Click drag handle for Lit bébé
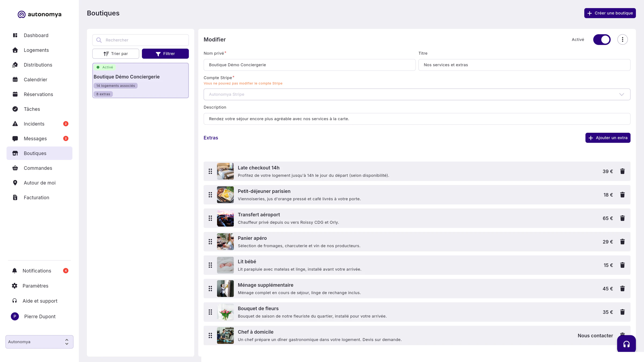The height and width of the screenshot is (362, 644). [x=210, y=265]
